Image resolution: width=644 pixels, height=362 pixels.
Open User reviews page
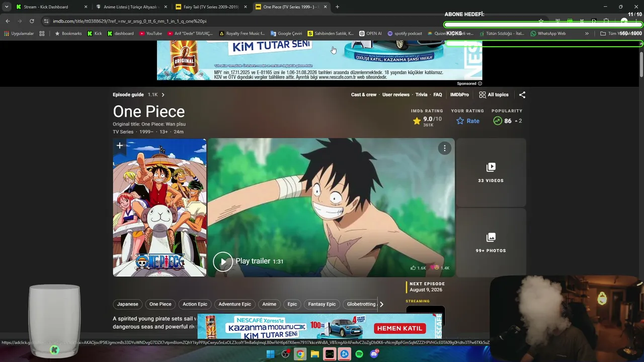[396, 95]
